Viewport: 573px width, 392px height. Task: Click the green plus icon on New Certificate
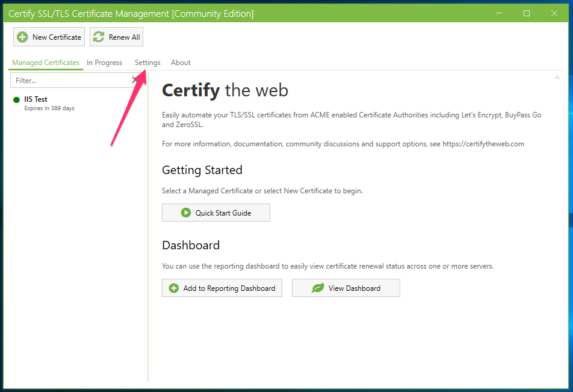point(22,37)
